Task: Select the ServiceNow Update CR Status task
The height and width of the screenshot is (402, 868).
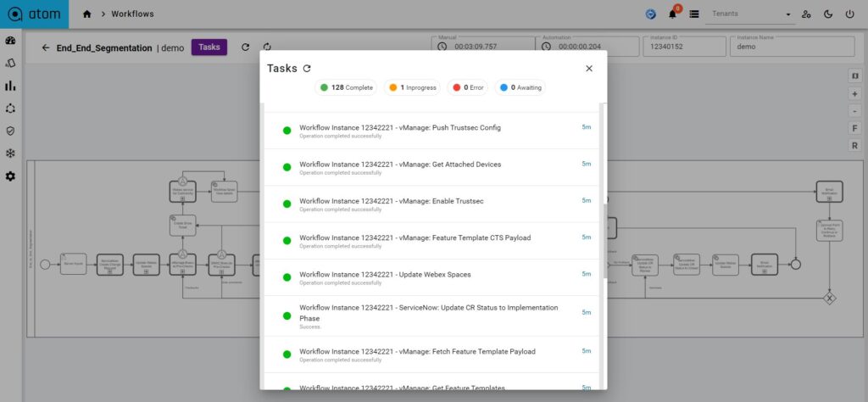Action: pyautogui.click(x=431, y=315)
